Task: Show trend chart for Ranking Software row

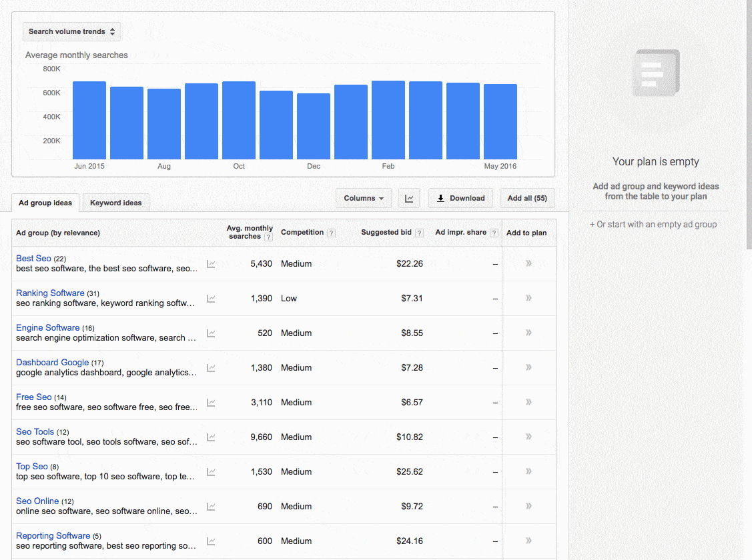Action: coord(211,299)
